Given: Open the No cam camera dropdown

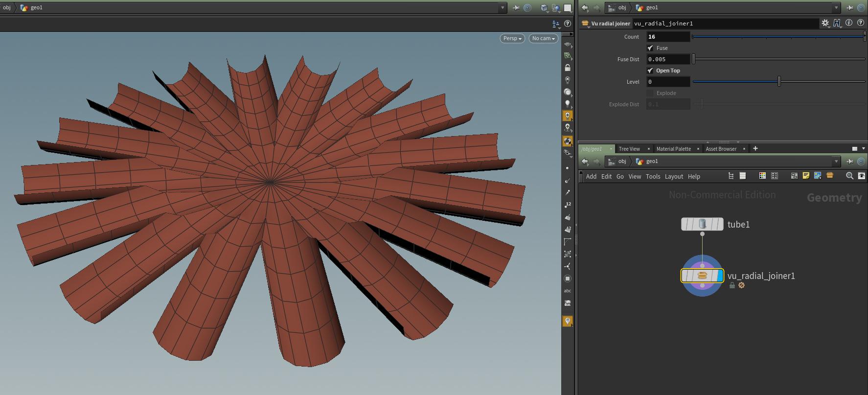Looking at the screenshot, I should (543, 38).
